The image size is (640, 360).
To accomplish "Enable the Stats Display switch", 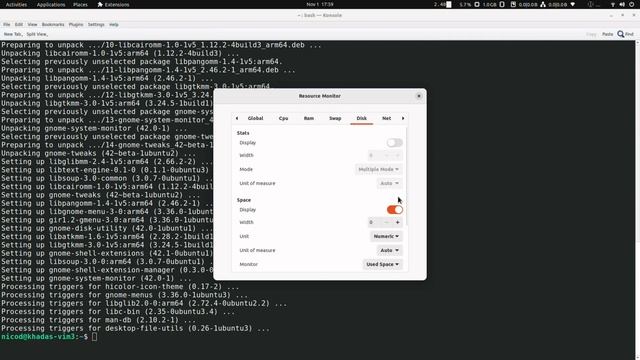I will point(394,142).
